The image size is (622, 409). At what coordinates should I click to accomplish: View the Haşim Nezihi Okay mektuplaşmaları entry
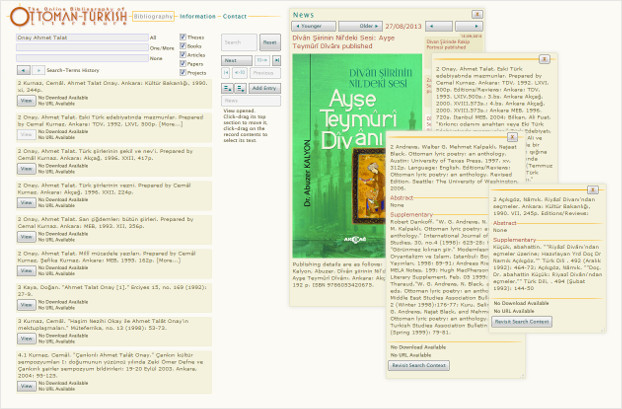coord(27,338)
